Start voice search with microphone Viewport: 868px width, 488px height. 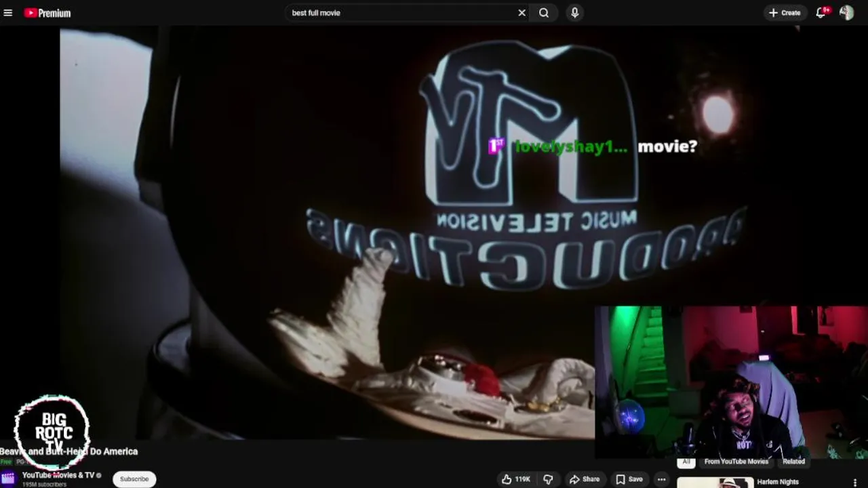tap(574, 13)
